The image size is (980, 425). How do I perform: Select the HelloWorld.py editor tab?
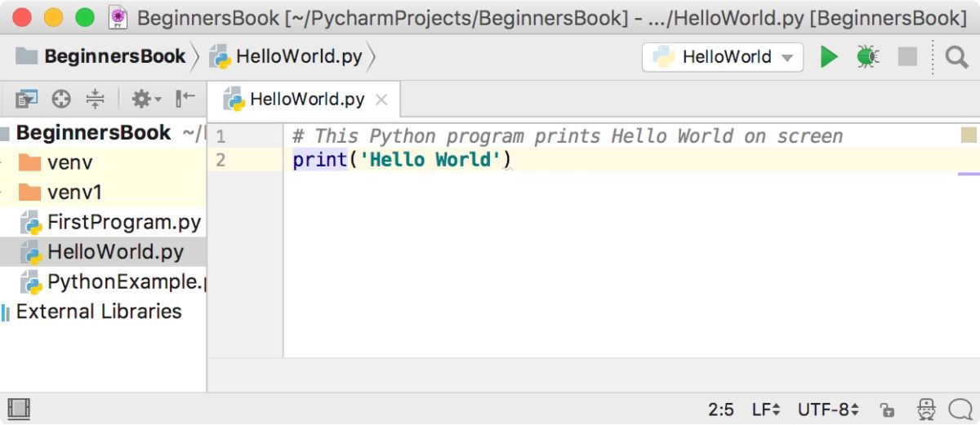tap(304, 100)
